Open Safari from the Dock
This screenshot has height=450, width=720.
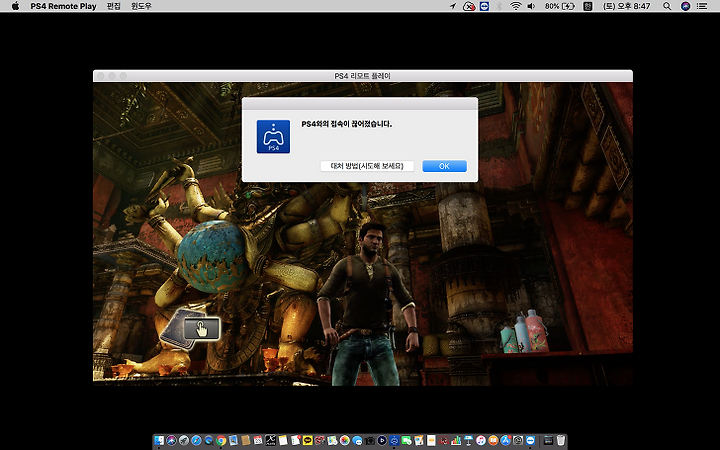click(197, 440)
